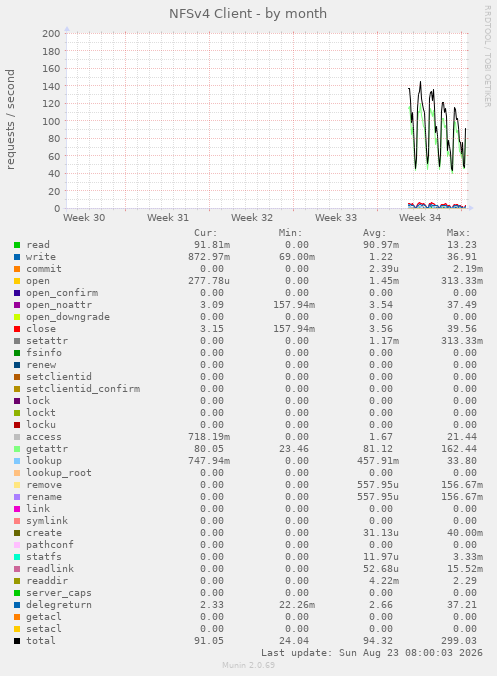
Task: Click the blue write legend swatch
Action: tap(17, 257)
